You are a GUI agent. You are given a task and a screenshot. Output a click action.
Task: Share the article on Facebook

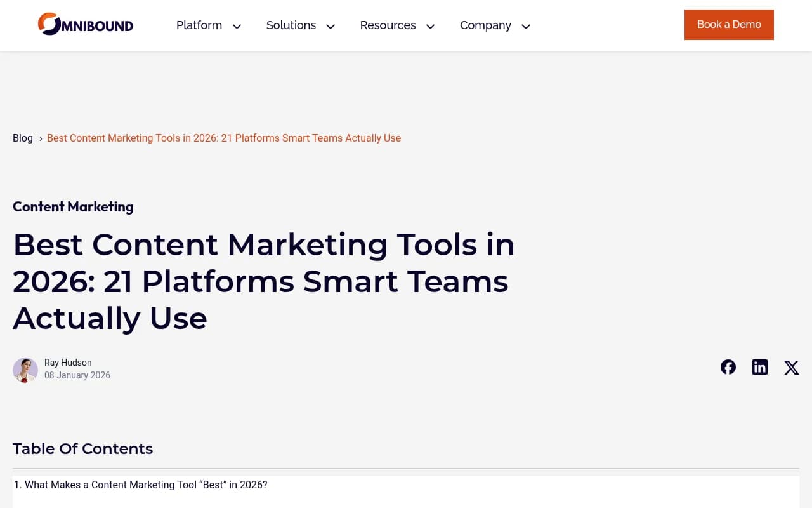point(728,367)
